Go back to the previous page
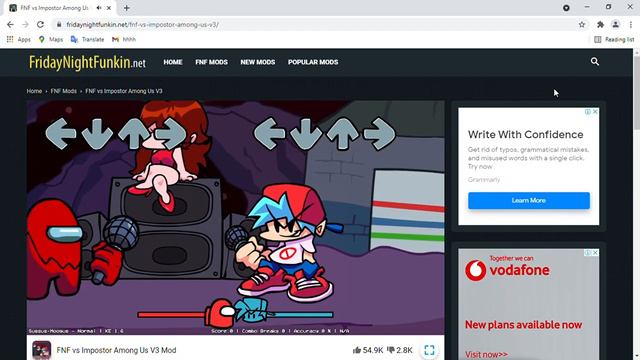Viewport: 640px width, 360px height. [x=10, y=24]
